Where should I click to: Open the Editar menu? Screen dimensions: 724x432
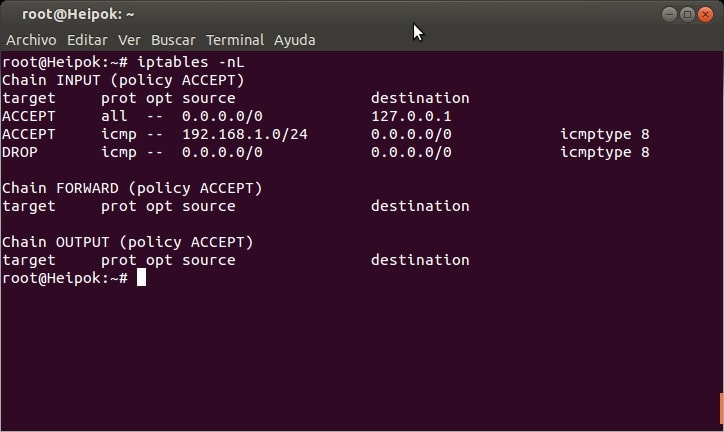click(87, 40)
